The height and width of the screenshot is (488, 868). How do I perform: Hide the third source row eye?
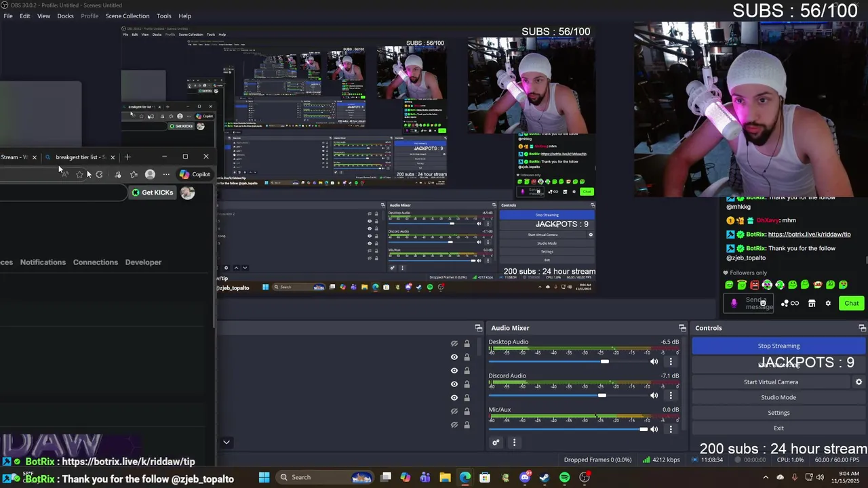pyautogui.click(x=454, y=371)
